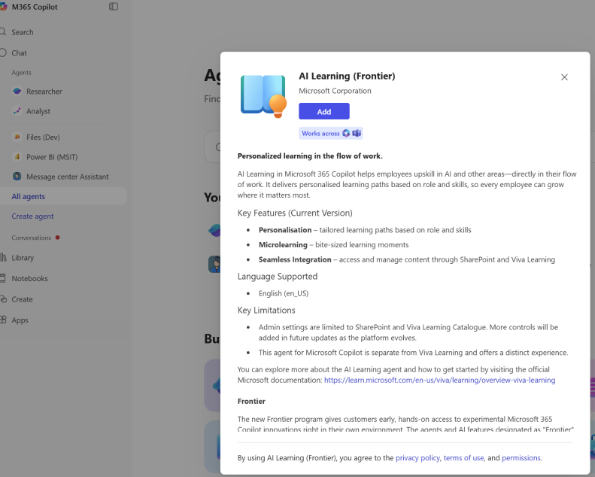Click the Key Features (Current Version) heading

295,213
